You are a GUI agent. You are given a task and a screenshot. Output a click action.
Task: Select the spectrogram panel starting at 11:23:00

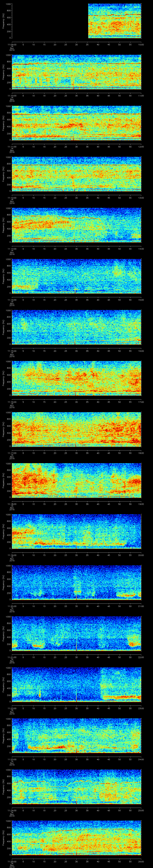pyautogui.click(x=77, y=736)
